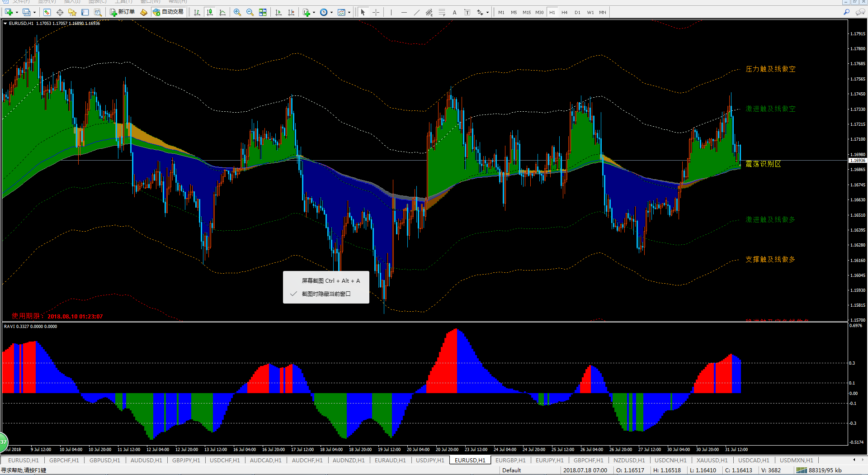Viewport: 868px width, 475px height.
Task: Select the text label tool
Action: pyautogui.click(x=467, y=12)
